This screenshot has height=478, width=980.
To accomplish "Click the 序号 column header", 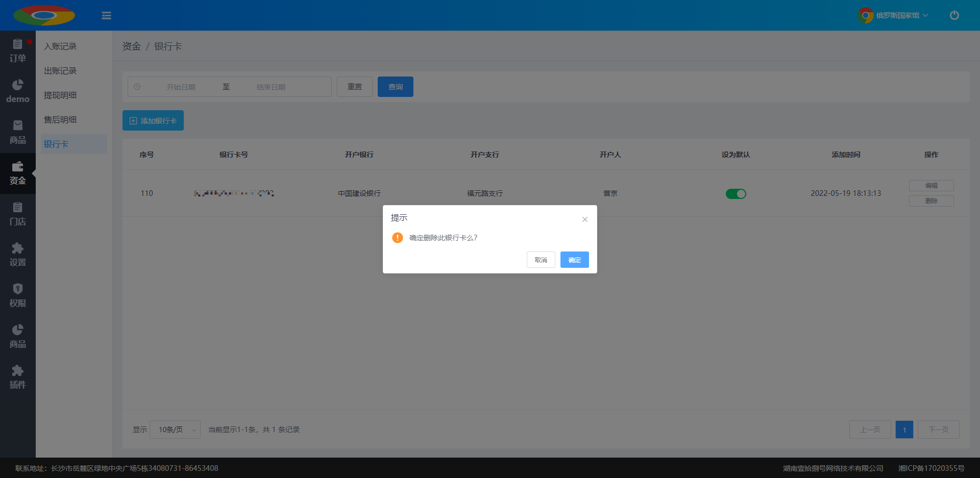I will [146, 155].
